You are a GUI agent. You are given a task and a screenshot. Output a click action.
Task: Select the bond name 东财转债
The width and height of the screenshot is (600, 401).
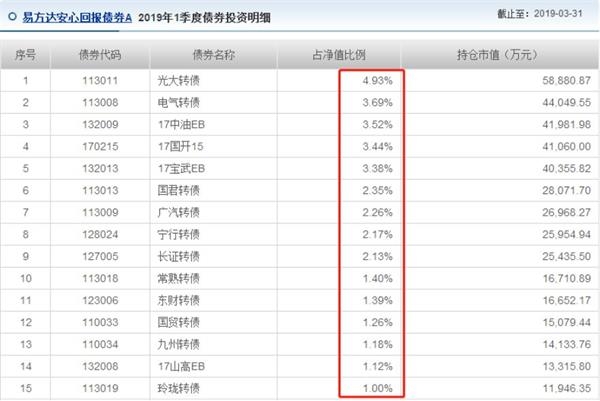pos(179,301)
